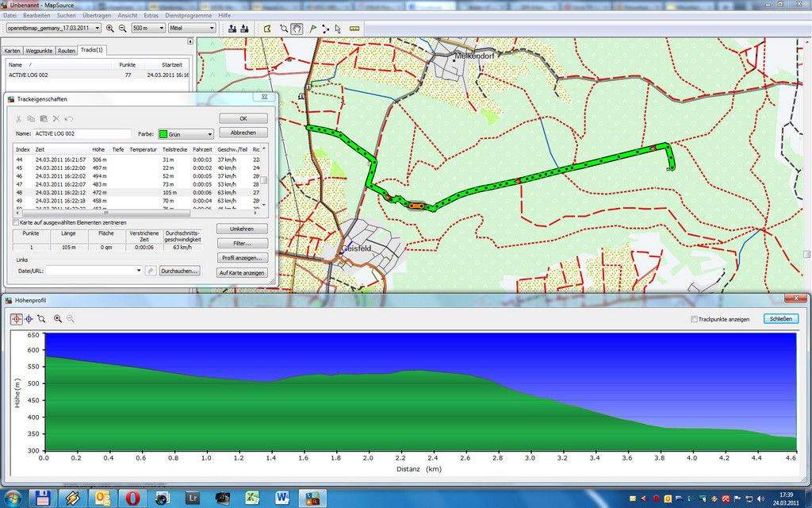The image size is (812, 508).
Task: Select the blue crosshair tool in Höhenprofil
Action: [29, 319]
